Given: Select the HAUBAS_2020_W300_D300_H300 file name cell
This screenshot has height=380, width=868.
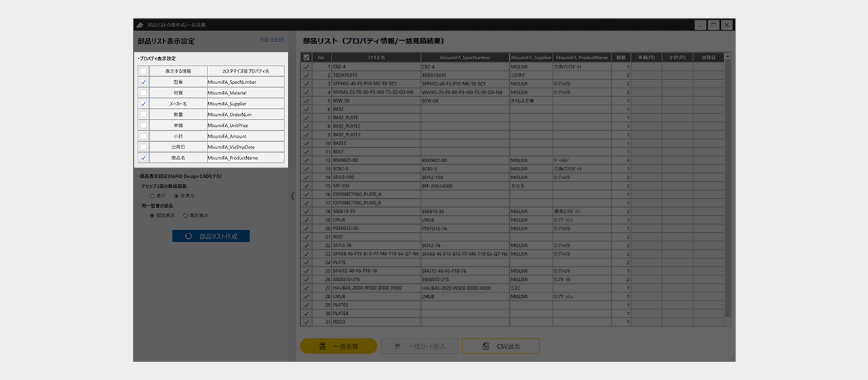Looking at the screenshot, I should coord(375,288).
